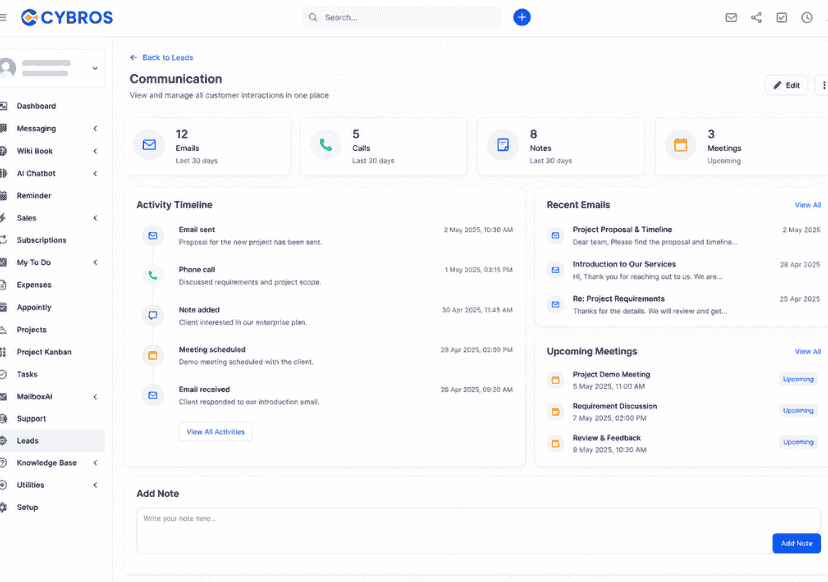
Task: Click the Note added timeline icon
Action: [x=153, y=315]
